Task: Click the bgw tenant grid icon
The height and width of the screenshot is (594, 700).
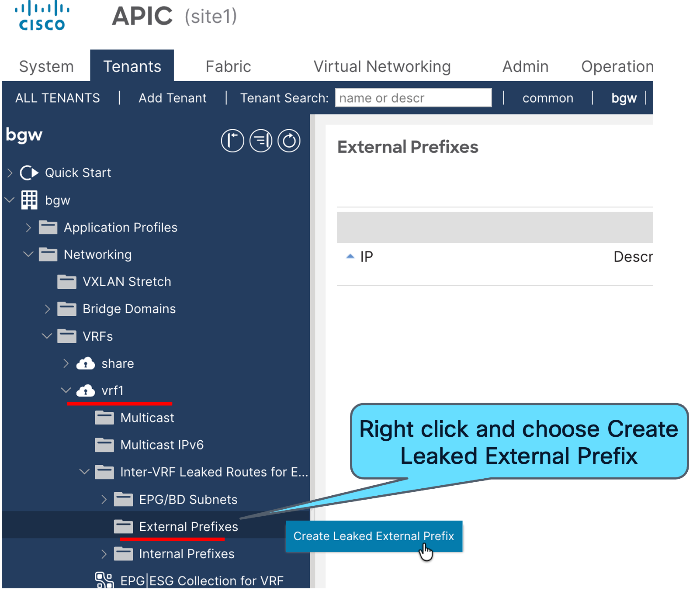Action: coord(29,200)
